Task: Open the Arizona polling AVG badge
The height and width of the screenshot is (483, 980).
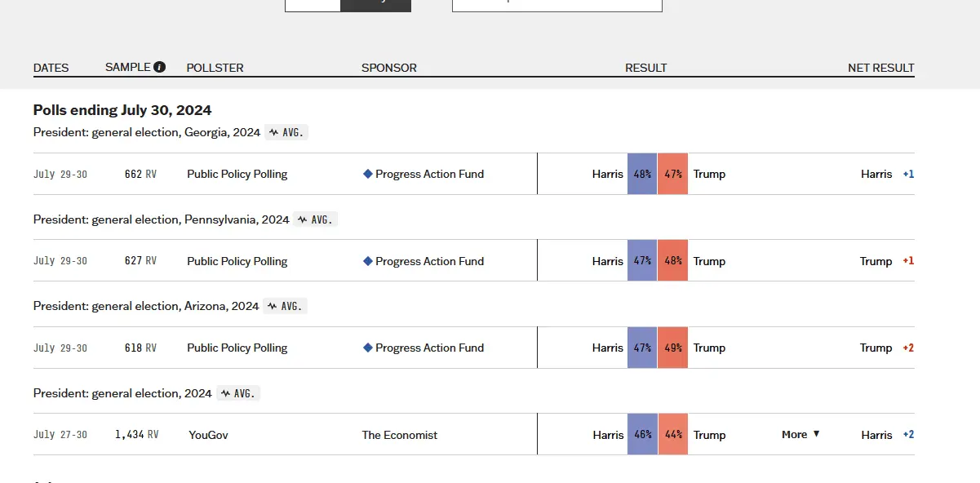Action: tap(285, 306)
